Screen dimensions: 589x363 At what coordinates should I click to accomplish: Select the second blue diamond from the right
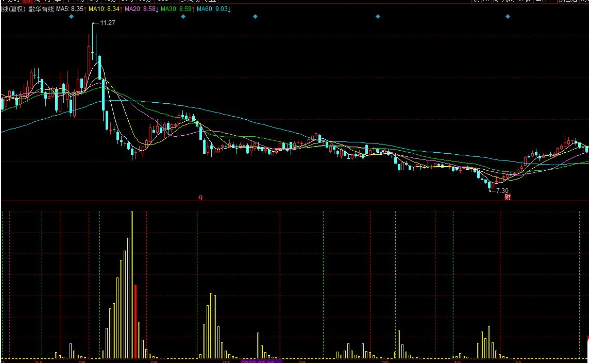click(x=378, y=17)
